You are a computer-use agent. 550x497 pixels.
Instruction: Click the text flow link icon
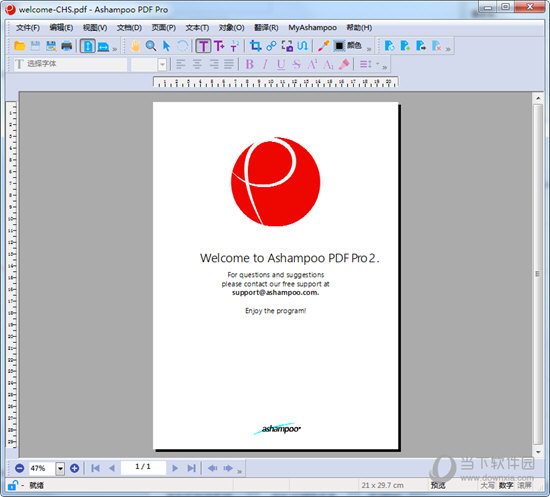(x=303, y=46)
